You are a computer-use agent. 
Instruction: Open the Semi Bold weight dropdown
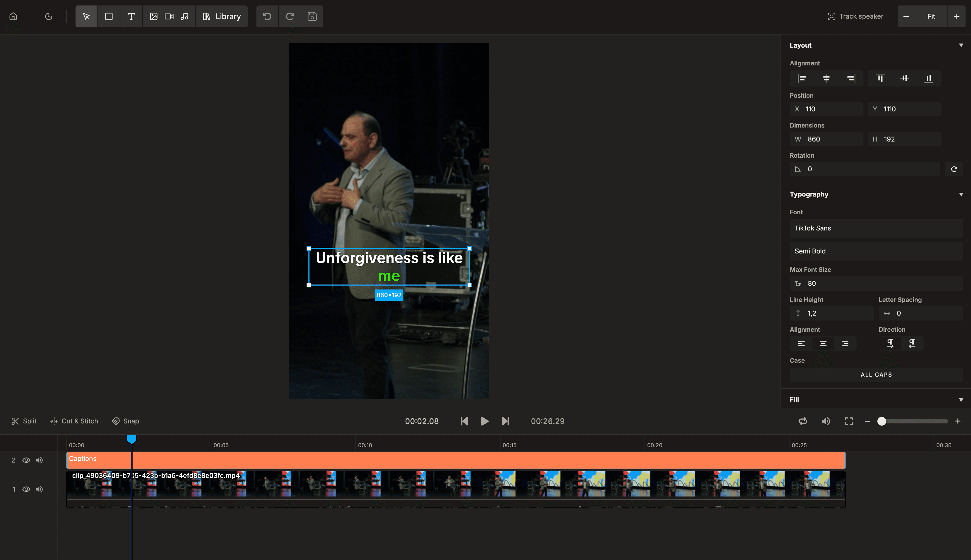click(x=876, y=251)
